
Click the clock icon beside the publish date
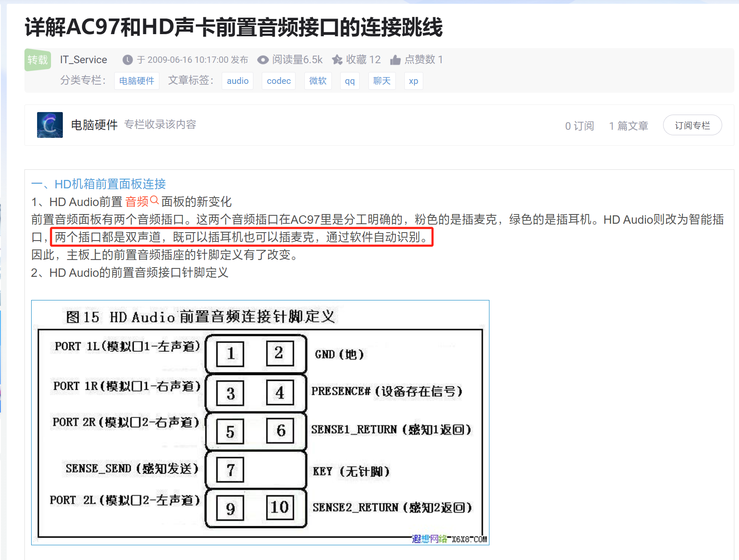pyautogui.click(x=128, y=60)
